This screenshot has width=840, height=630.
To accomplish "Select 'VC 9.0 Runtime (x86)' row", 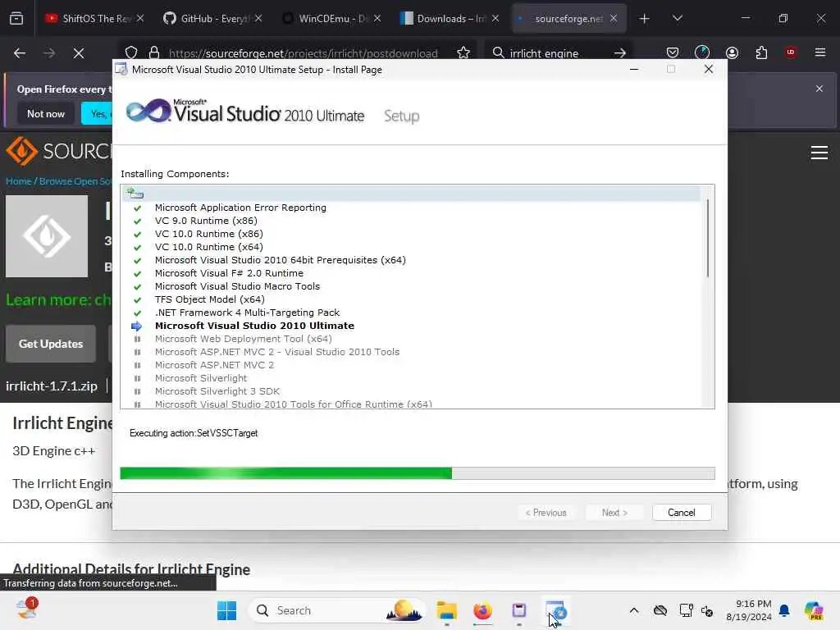I will pos(206,221).
